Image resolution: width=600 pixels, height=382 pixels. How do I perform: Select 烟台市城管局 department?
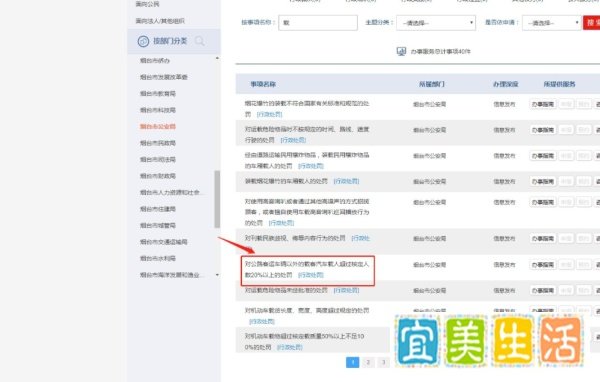coord(158,225)
